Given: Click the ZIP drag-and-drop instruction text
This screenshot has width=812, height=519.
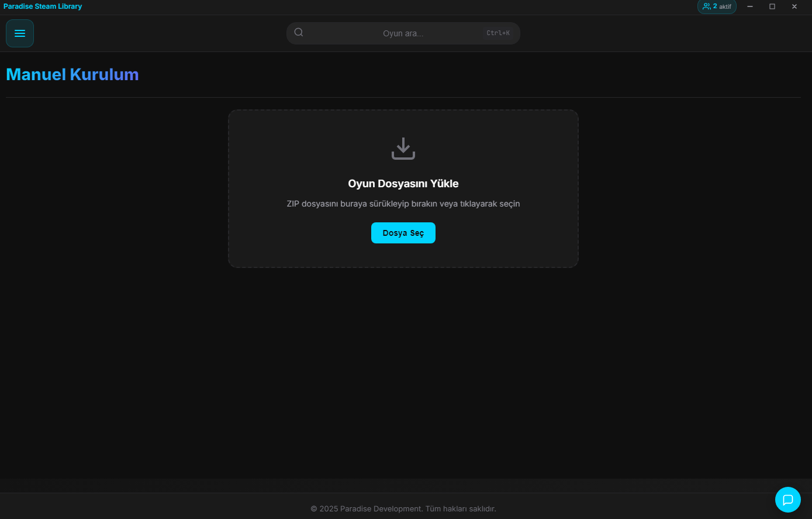Looking at the screenshot, I should [403, 204].
